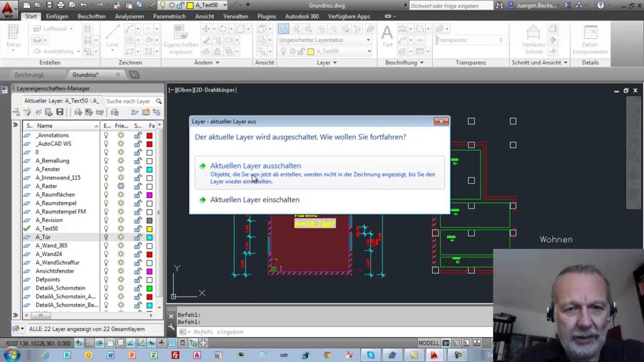The height and width of the screenshot is (362, 644).
Task: Open the Einfügen ribbon tab
Action: point(57,16)
